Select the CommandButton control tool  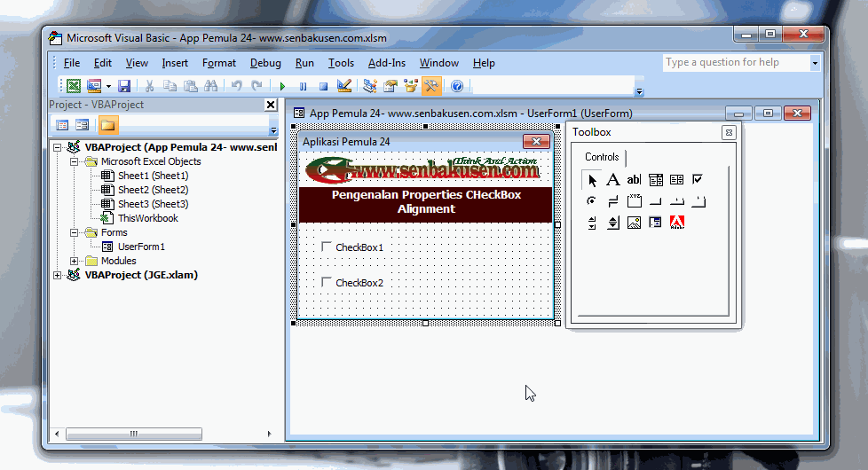655,201
